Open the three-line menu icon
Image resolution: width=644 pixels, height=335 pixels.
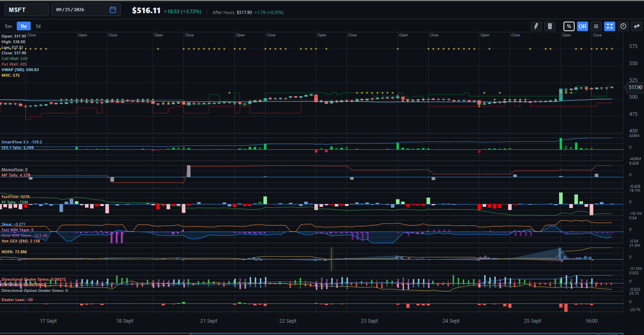(x=596, y=26)
